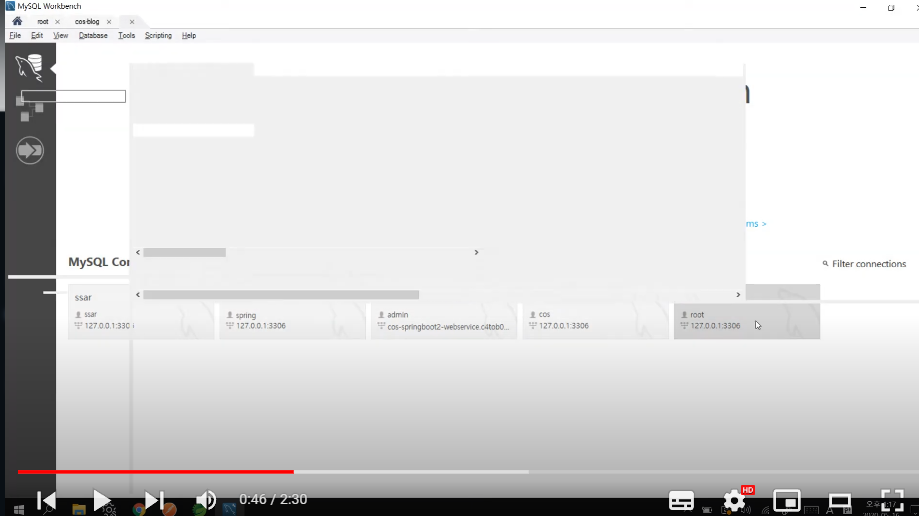This screenshot has width=919, height=516.
Task: Open the Models sidebar icon
Action: [29, 108]
